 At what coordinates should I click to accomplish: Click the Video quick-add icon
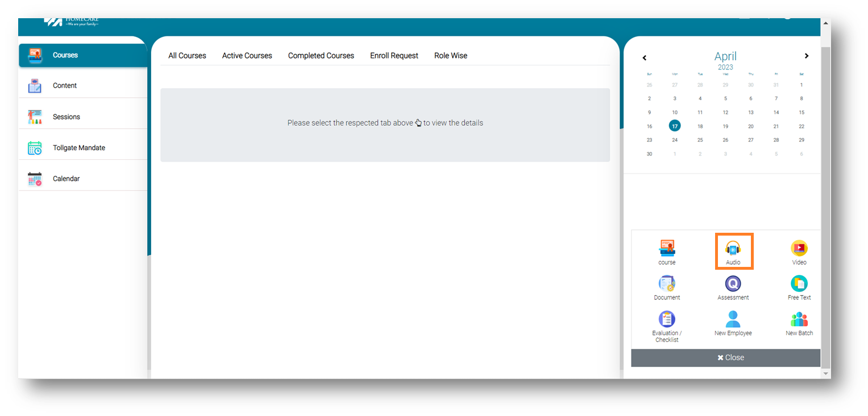click(799, 249)
